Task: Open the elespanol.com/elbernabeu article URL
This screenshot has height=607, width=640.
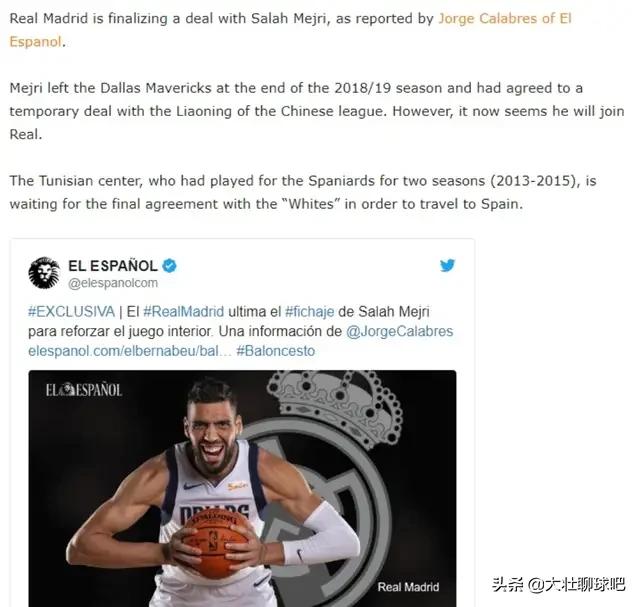Action: [x=130, y=351]
